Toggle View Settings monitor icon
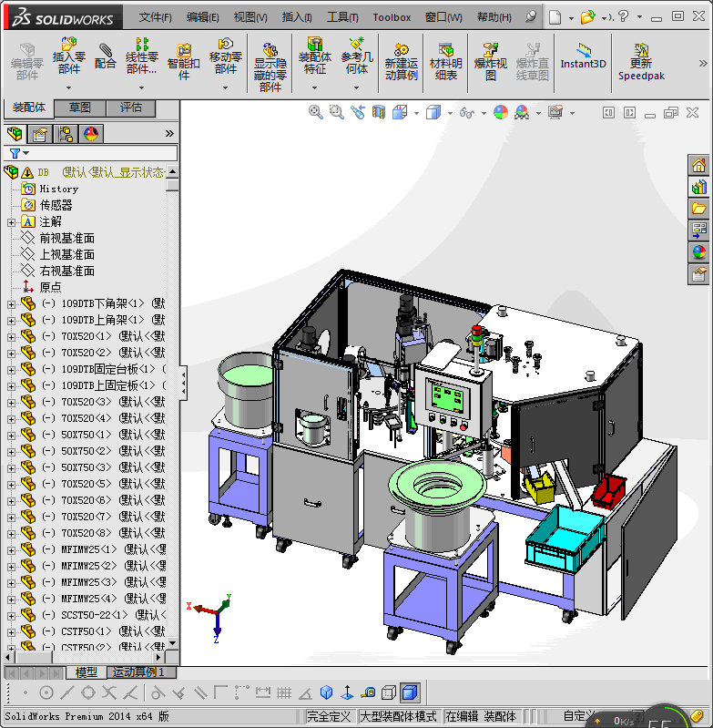Screen dimensions: 713x728 [555, 112]
